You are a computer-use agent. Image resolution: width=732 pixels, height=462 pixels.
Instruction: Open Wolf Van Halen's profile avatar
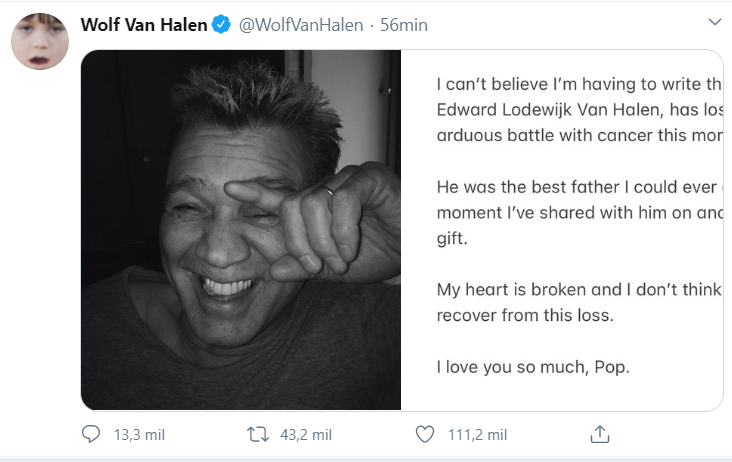coord(40,42)
